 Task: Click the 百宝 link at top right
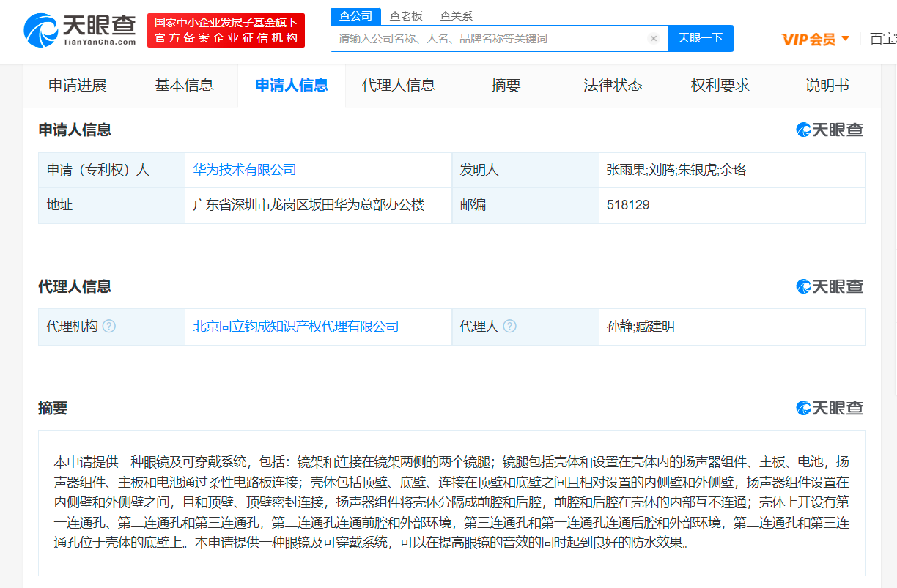point(883,39)
